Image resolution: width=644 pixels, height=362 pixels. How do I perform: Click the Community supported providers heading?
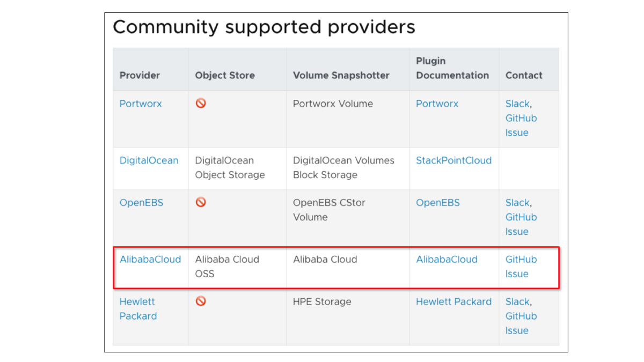(264, 27)
